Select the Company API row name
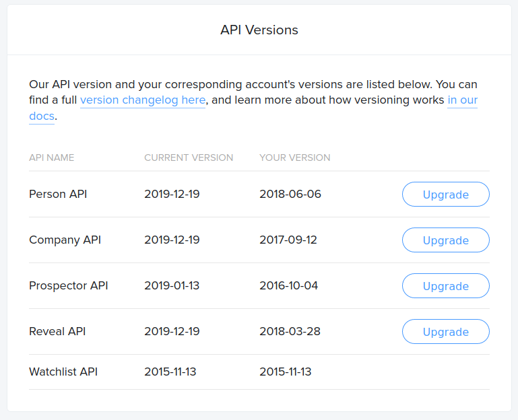The height and width of the screenshot is (420, 518). click(x=65, y=240)
